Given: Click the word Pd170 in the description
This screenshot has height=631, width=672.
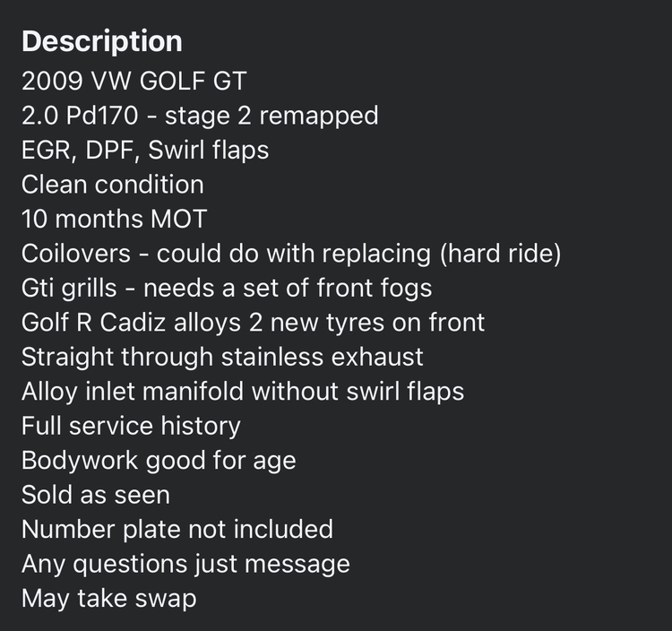Looking at the screenshot, I should click(102, 116).
